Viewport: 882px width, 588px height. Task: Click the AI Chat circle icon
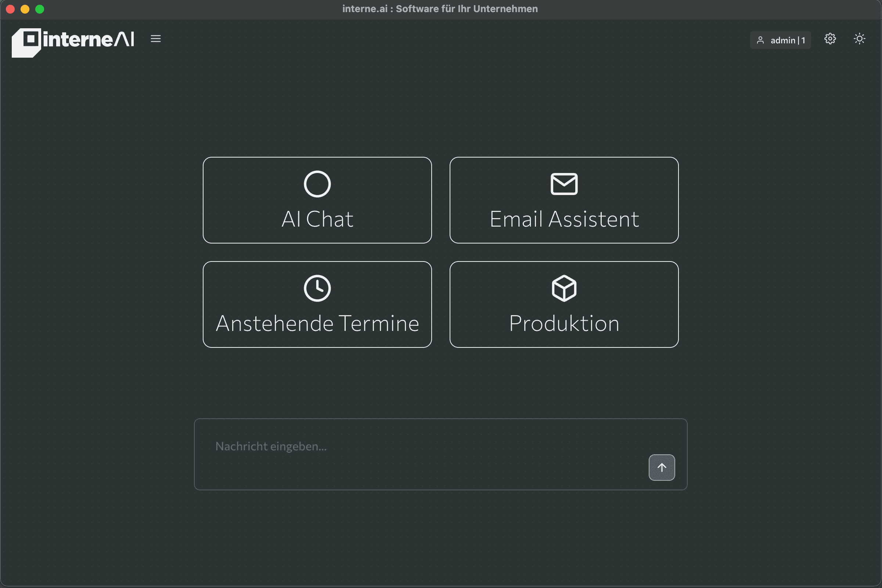317,184
